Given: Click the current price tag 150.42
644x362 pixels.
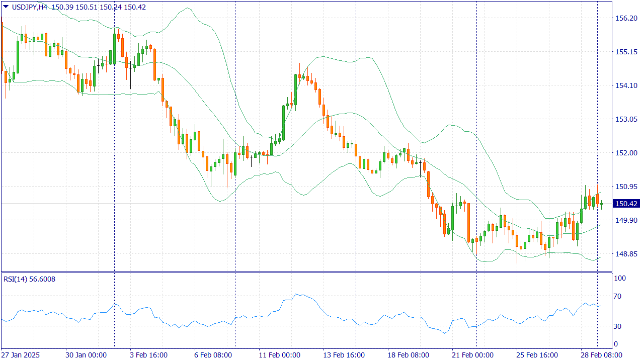Looking at the screenshot, I should 626,204.
